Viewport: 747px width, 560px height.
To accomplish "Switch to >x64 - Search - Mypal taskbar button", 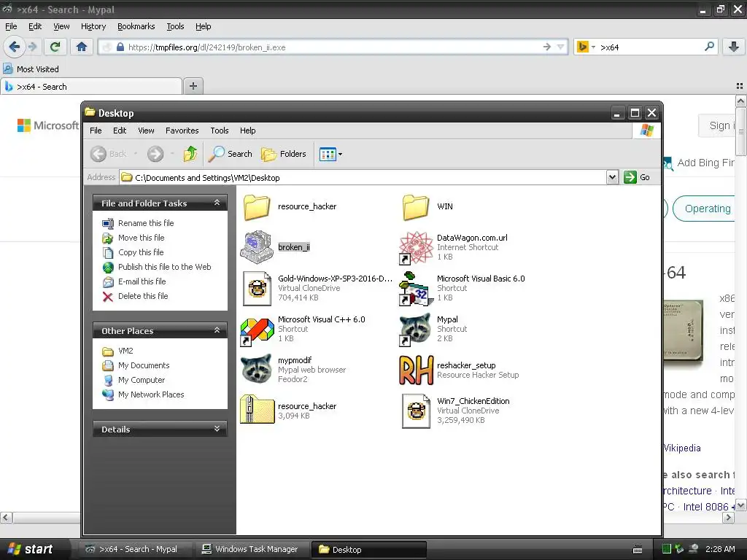I will (135, 550).
